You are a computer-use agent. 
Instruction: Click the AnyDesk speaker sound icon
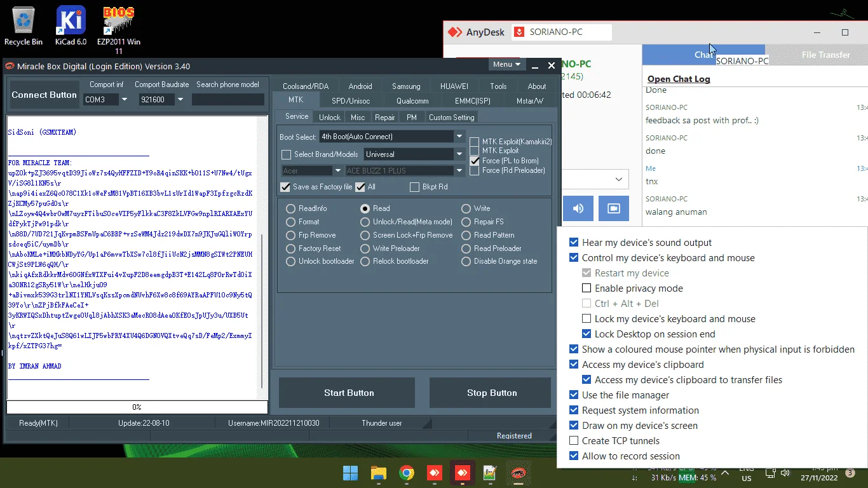click(x=578, y=208)
